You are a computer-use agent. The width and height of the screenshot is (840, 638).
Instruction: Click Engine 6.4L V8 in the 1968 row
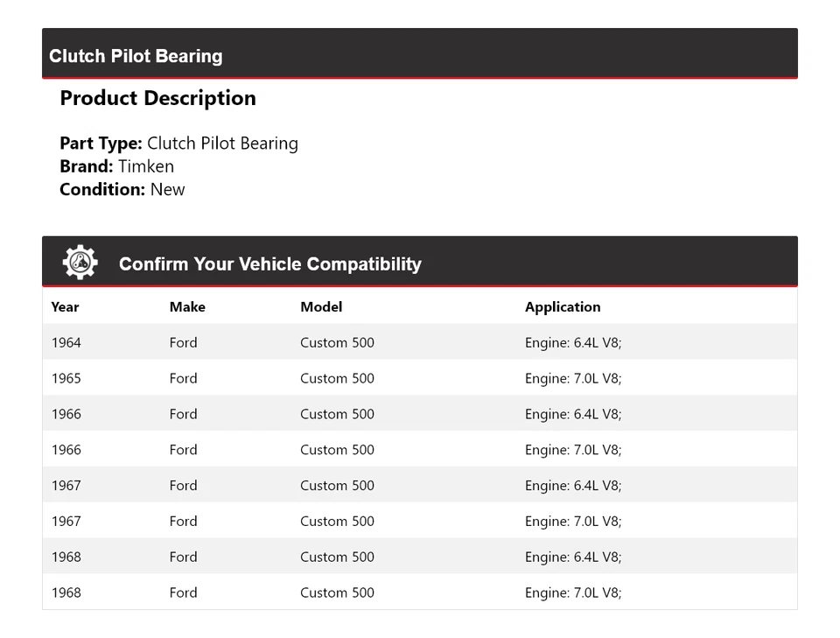573,557
